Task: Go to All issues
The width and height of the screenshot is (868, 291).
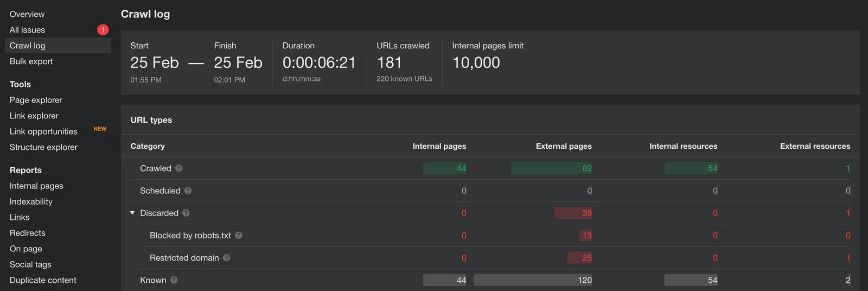Action: click(x=27, y=30)
